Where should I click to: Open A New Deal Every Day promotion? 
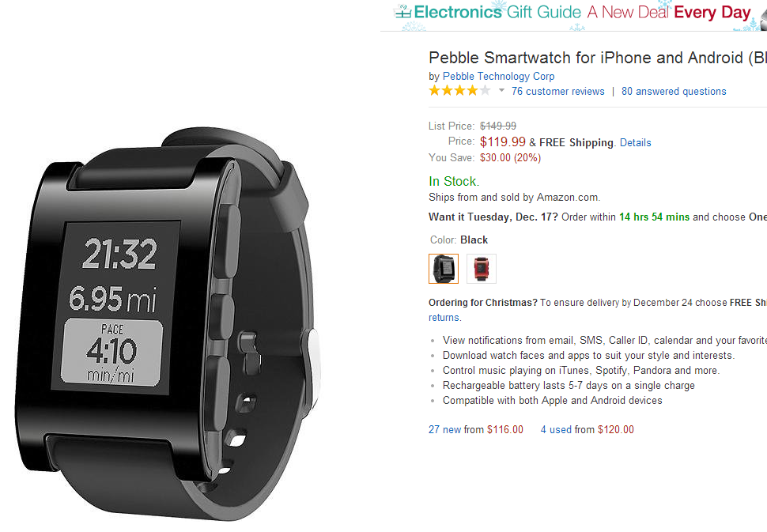[x=669, y=12]
